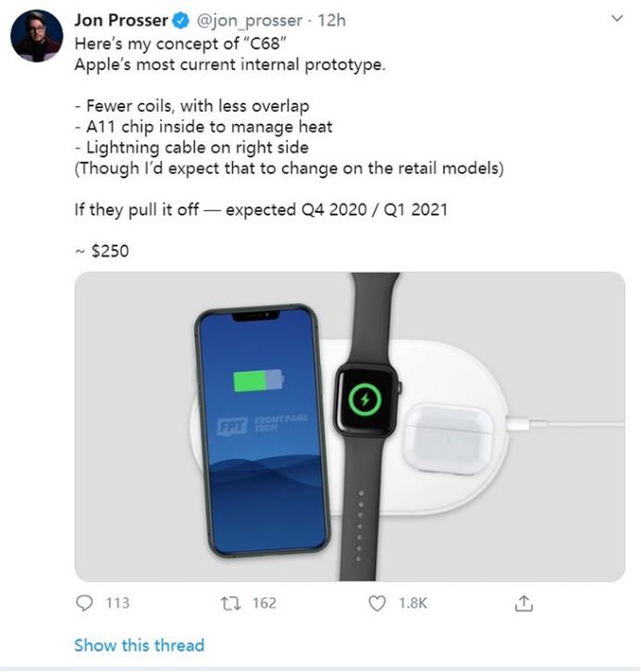Click the 113 replies count
This screenshot has height=672, width=641.
tap(117, 604)
